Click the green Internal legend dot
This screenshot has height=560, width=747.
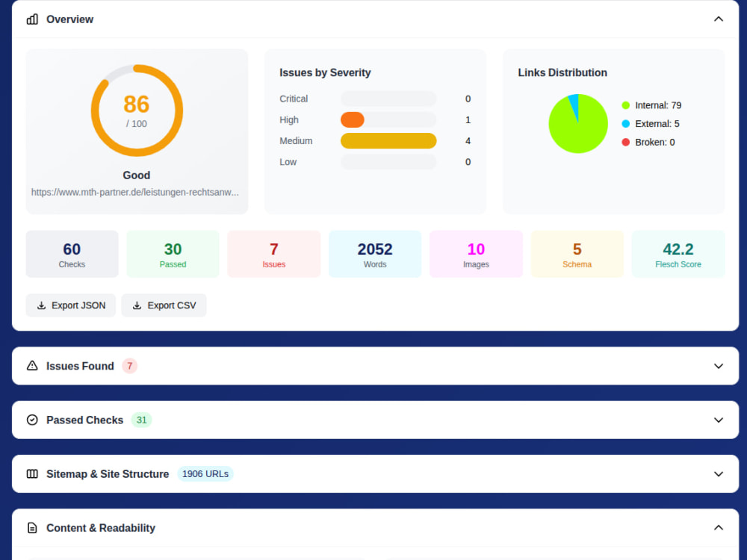click(x=625, y=105)
